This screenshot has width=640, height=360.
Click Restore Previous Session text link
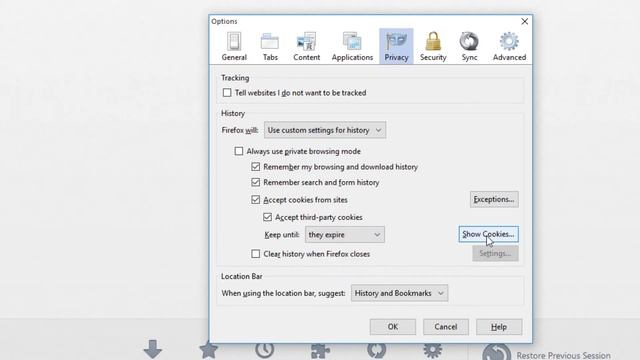pos(564,355)
